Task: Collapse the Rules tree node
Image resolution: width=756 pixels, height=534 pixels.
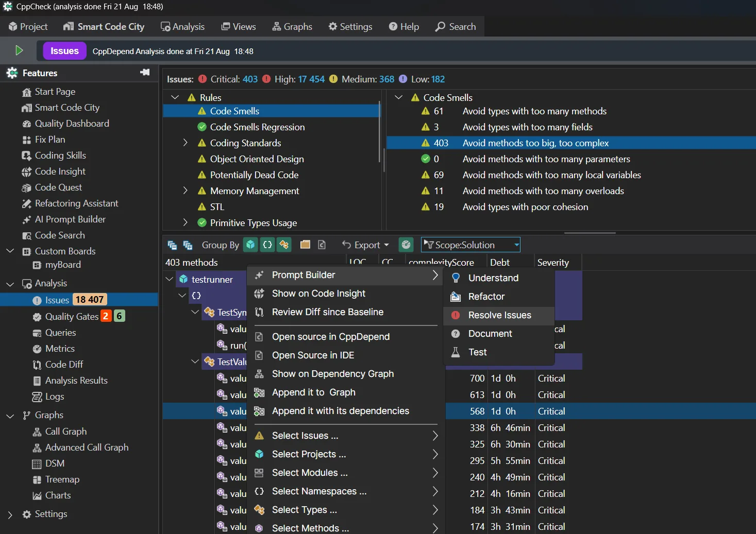Action: [175, 97]
